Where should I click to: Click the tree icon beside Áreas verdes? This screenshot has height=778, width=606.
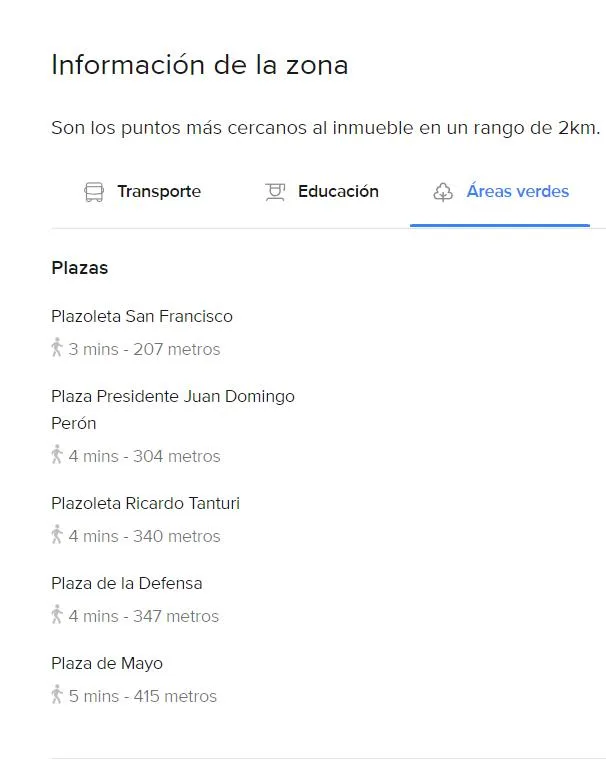[443, 192]
